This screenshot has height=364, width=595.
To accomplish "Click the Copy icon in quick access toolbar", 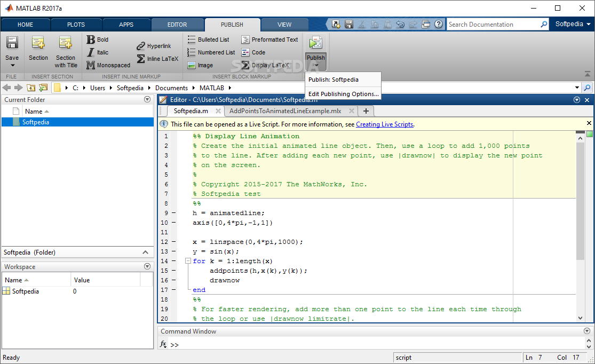I will pyautogui.click(x=375, y=25).
